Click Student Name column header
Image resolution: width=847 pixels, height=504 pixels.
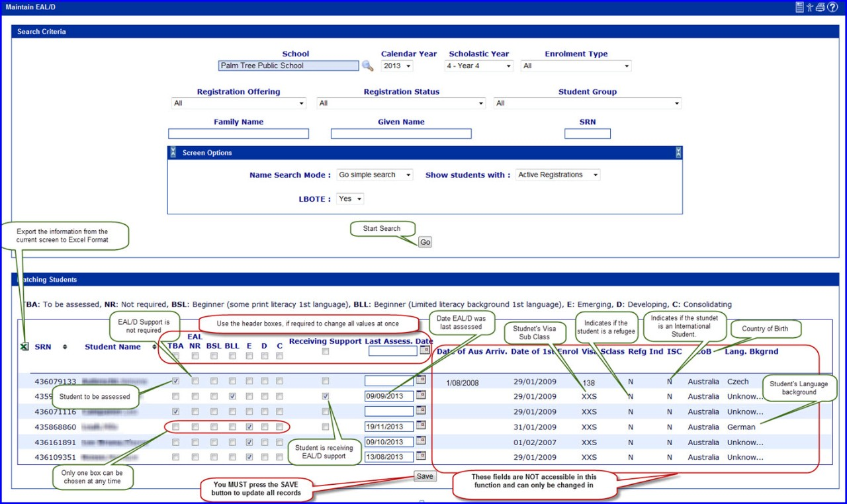coord(112,347)
